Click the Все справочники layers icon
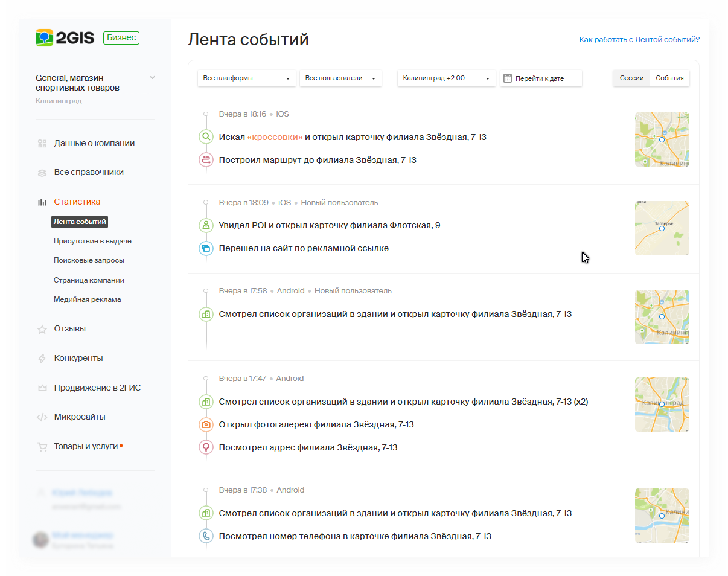This screenshot has height=576, width=728. (42, 173)
